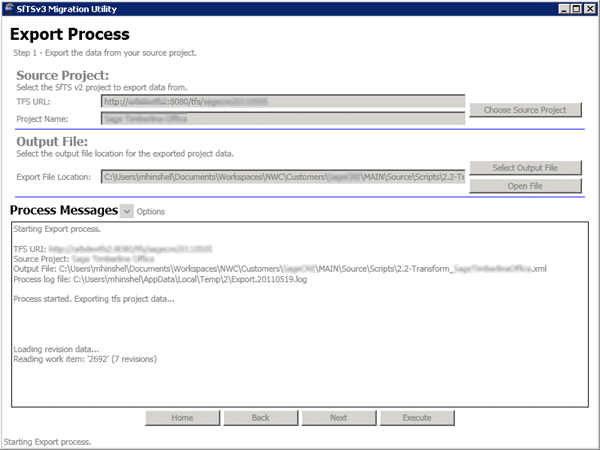The width and height of the screenshot is (600, 450).
Task: Advance with the Next button
Action: [339, 417]
